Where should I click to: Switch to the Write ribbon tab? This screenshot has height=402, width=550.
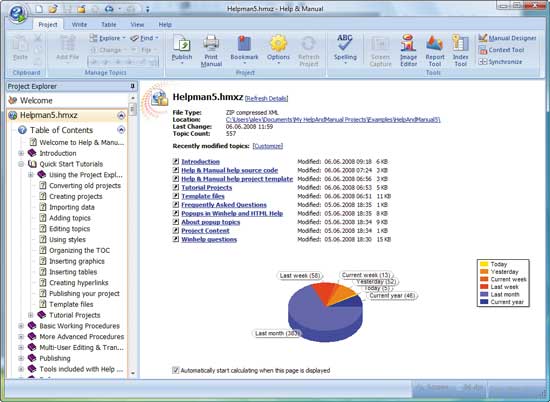(79, 25)
